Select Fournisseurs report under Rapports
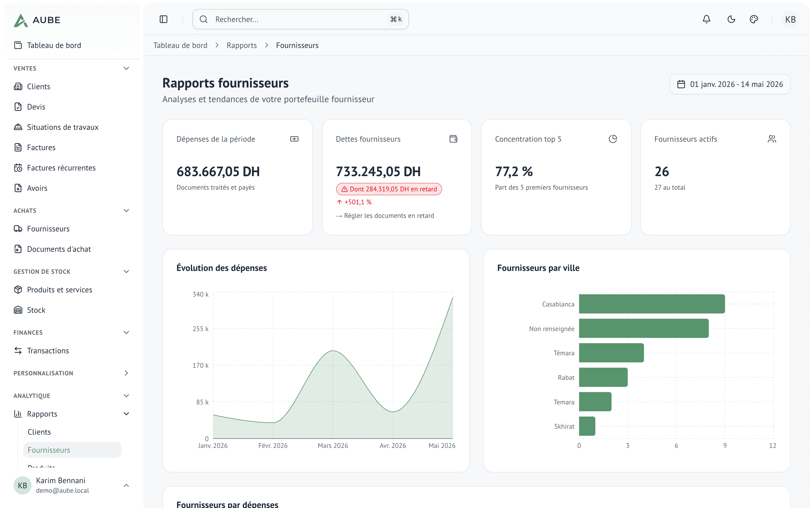The image size is (812, 508). 72,450
